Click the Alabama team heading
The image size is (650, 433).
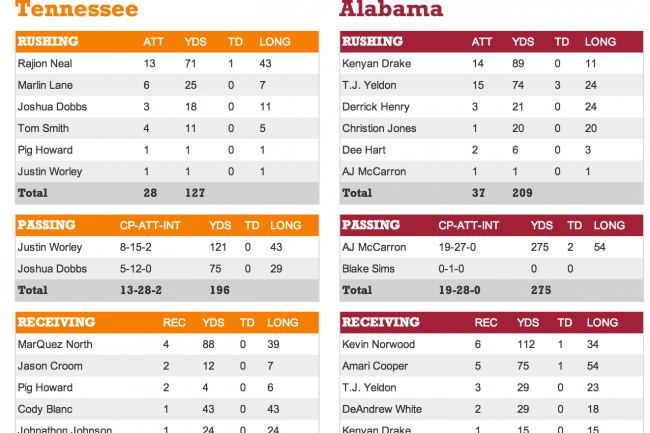pos(391,8)
